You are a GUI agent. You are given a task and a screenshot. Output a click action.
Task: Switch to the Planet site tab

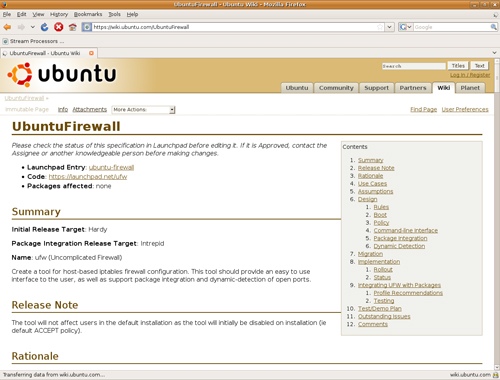470,88
